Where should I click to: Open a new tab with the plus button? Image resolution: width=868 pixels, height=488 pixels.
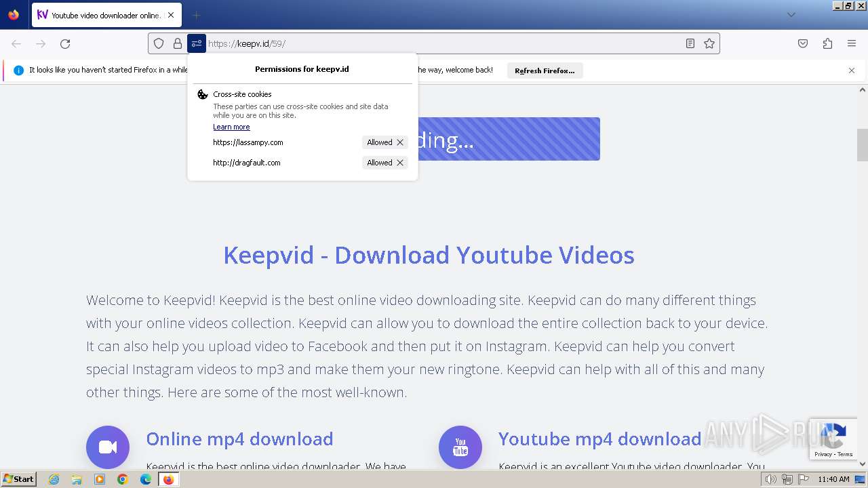tap(196, 15)
